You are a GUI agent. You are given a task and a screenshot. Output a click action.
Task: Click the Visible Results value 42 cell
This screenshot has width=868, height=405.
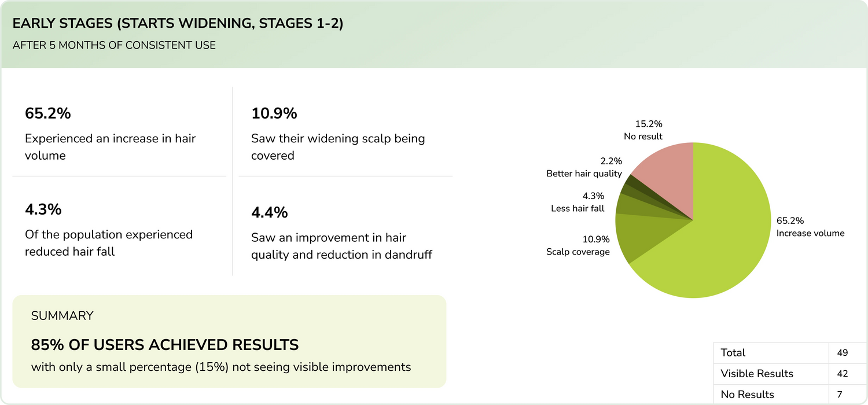(x=843, y=374)
